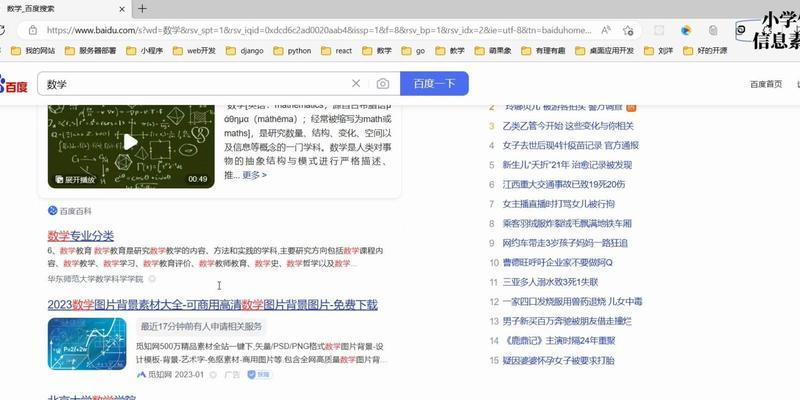Open a new browser tab
The height and width of the screenshot is (400, 800).
[142, 9]
